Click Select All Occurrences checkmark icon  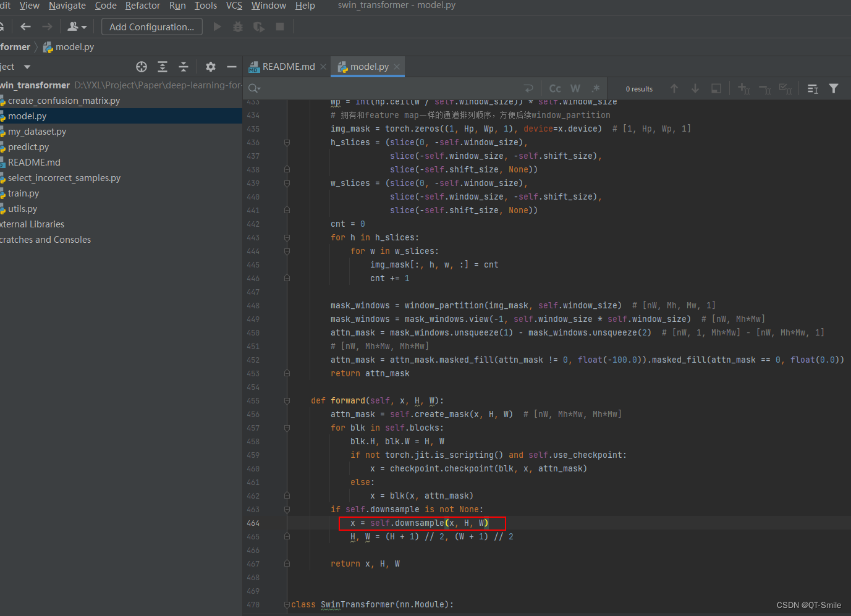[785, 88]
